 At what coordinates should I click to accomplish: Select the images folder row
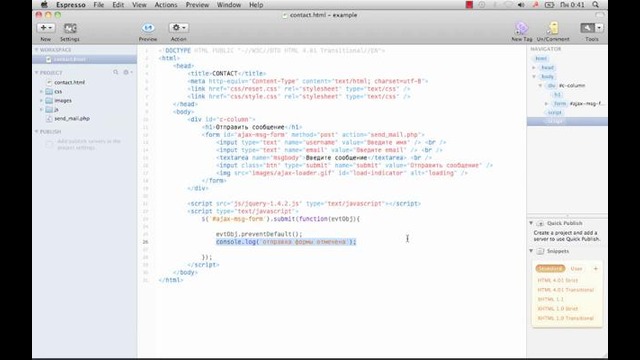point(84,100)
